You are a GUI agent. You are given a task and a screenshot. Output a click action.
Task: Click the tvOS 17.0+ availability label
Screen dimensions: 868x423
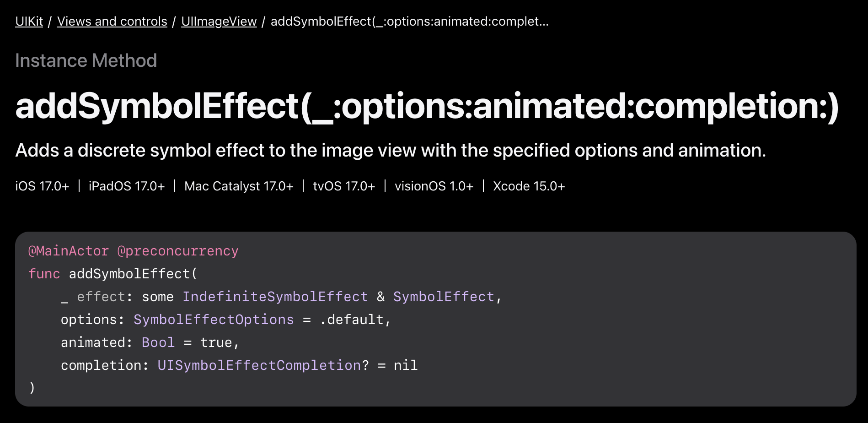coord(344,186)
